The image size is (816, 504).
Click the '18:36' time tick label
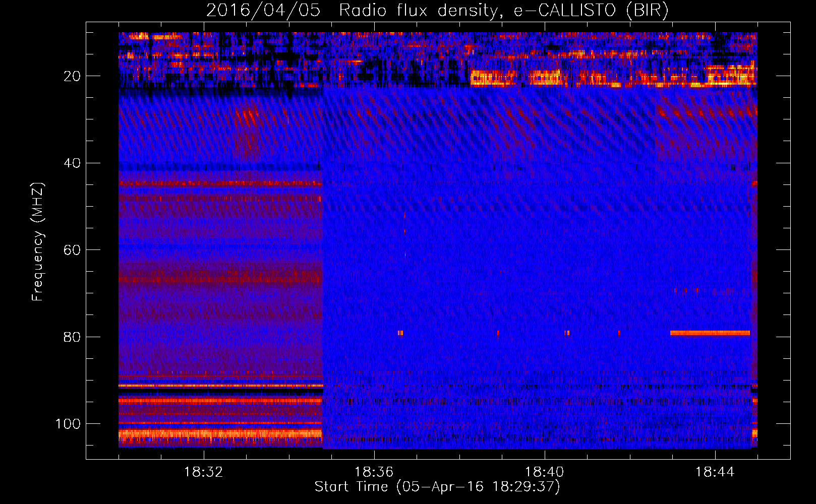pyautogui.click(x=374, y=472)
